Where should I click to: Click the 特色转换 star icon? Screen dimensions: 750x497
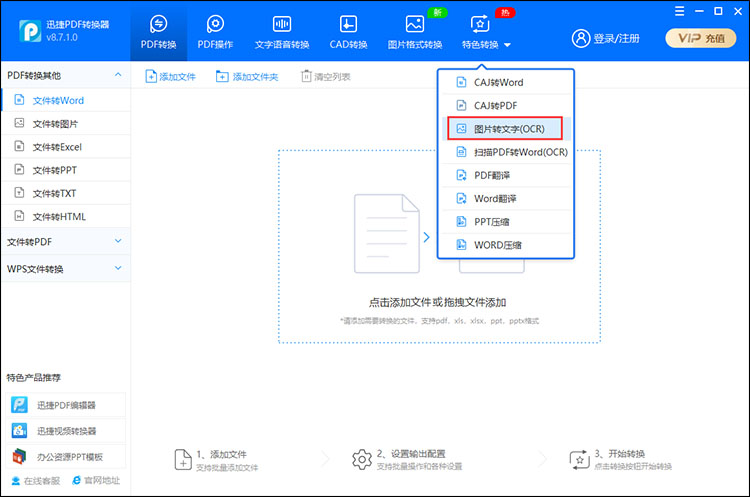tap(480, 24)
